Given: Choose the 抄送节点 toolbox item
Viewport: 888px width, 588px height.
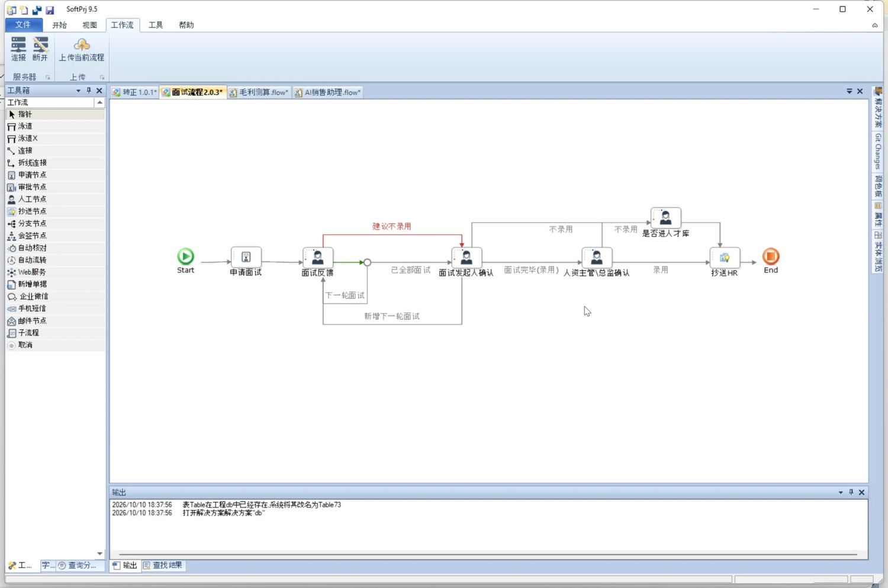Looking at the screenshot, I should (55, 211).
